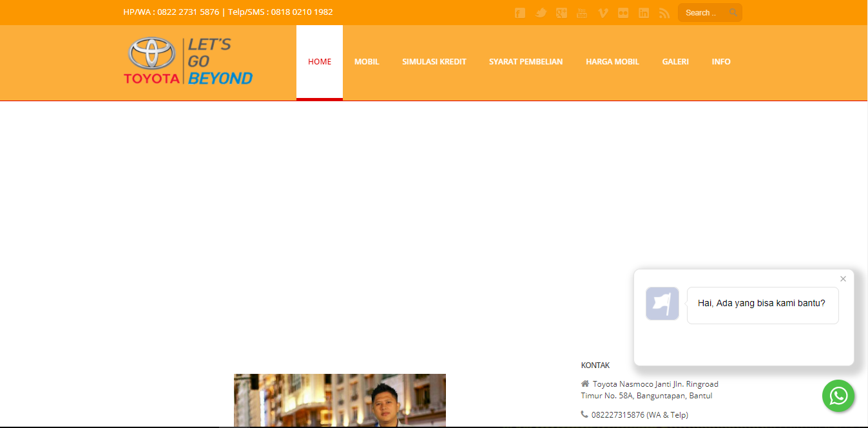Open the HARGA MOBIL menu item
Image resolution: width=868 pixels, height=428 pixels.
click(x=612, y=62)
